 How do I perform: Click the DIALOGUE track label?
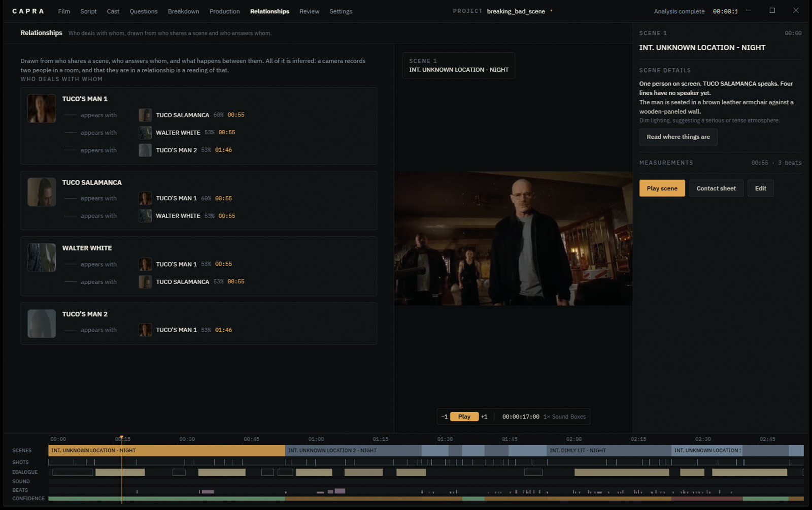25,472
